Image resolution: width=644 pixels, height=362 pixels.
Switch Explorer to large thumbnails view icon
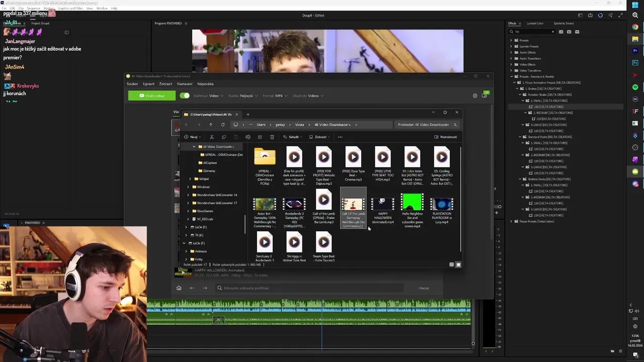coord(458,264)
